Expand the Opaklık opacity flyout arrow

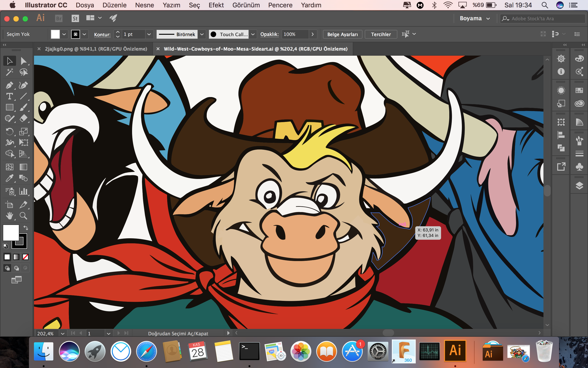click(313, 34)
